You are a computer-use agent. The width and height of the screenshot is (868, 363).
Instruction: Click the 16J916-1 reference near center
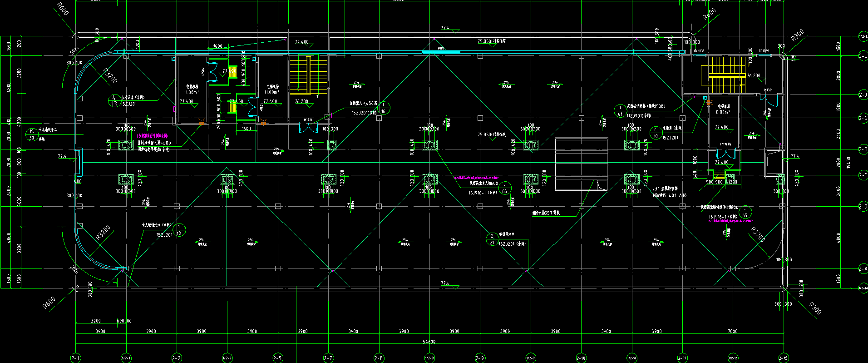pos(483,193)
